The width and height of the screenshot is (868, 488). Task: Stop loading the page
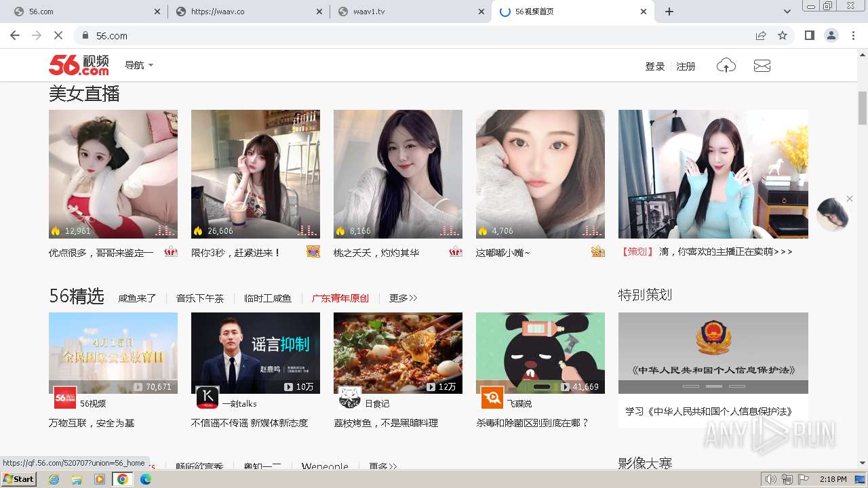click(58, 35)
